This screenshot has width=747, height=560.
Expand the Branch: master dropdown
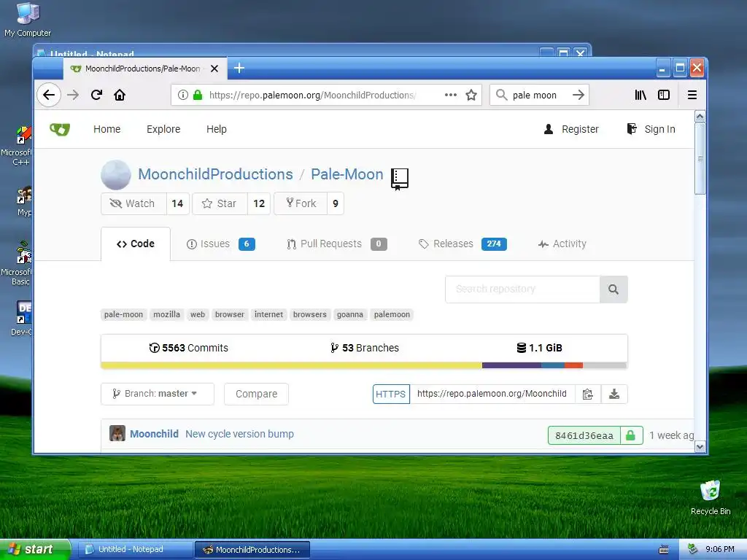click(x=158, y=394)
